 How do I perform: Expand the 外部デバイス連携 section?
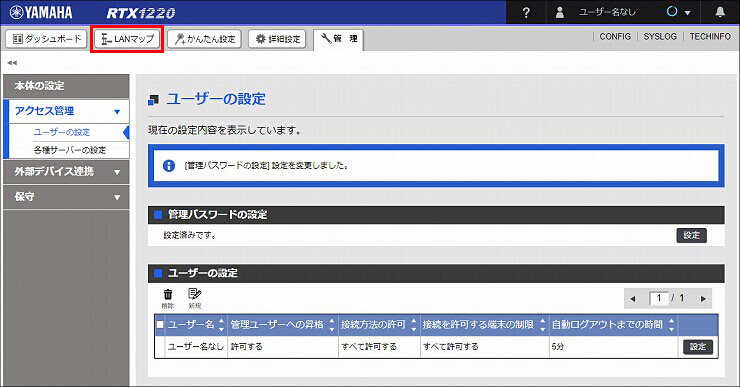(x=66, y=172)
